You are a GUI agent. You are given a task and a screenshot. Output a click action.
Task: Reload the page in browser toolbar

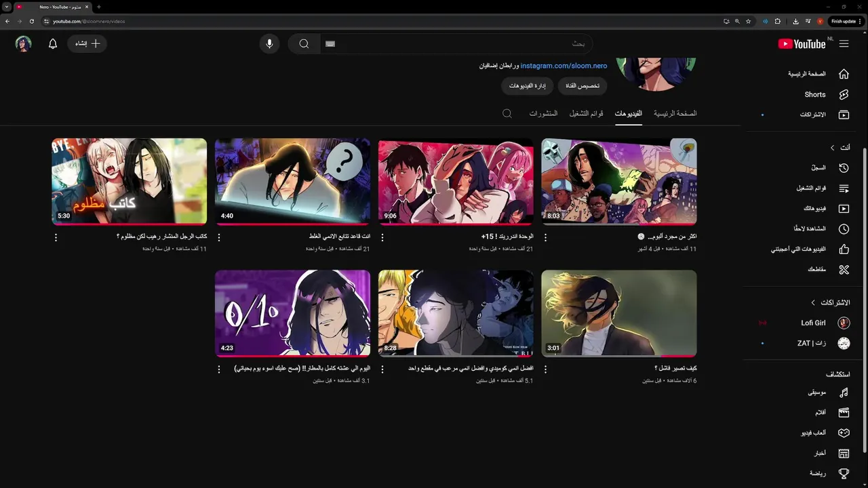[x=32, y=21]
